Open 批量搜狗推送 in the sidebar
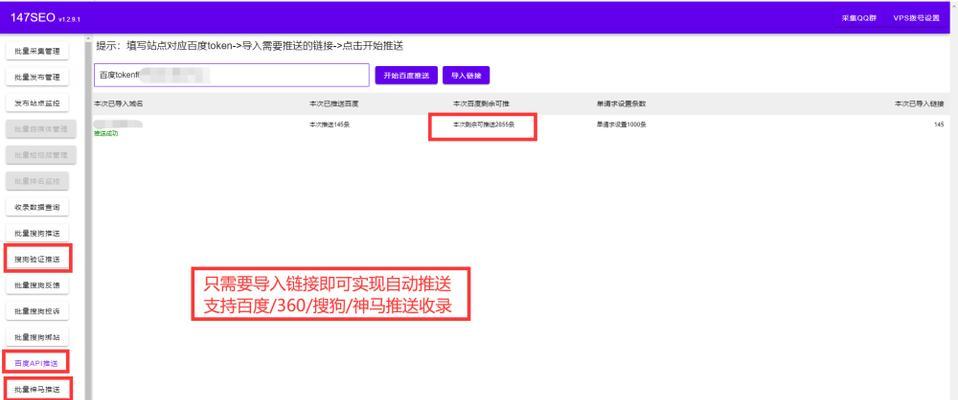Screen dimensions: 958x400 click(x=37, y=233)
